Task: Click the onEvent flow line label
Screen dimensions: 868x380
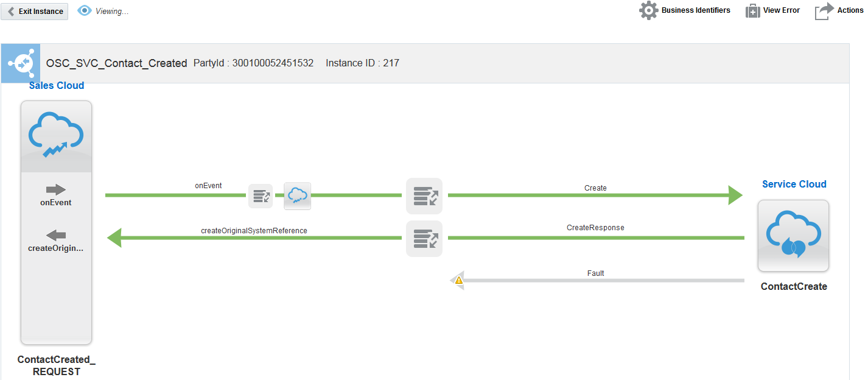Action: click(x=208, y=186)
